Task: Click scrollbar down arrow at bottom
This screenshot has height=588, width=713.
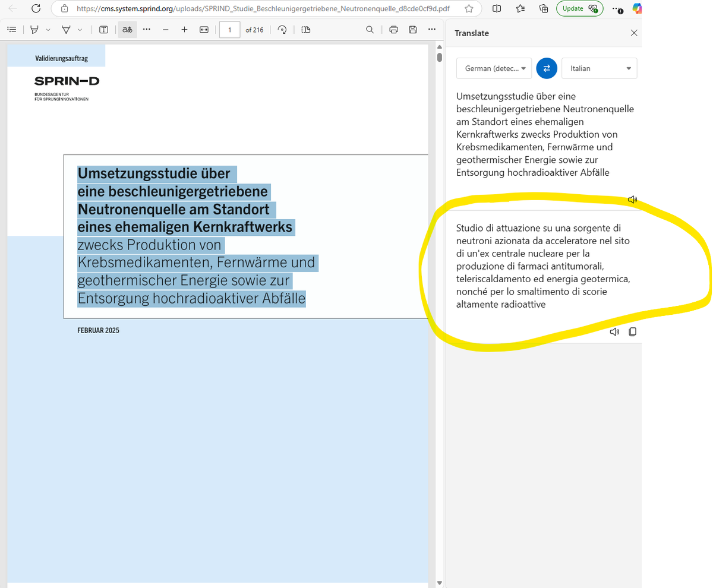Action: tap(439, 583)
